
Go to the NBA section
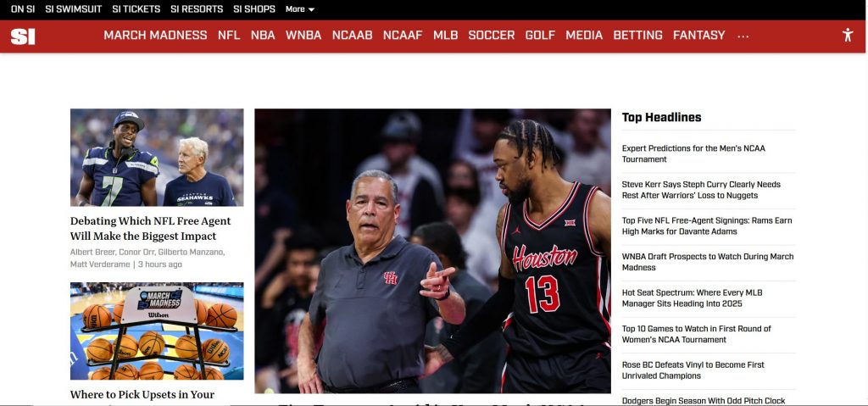(x=263, y=35)
